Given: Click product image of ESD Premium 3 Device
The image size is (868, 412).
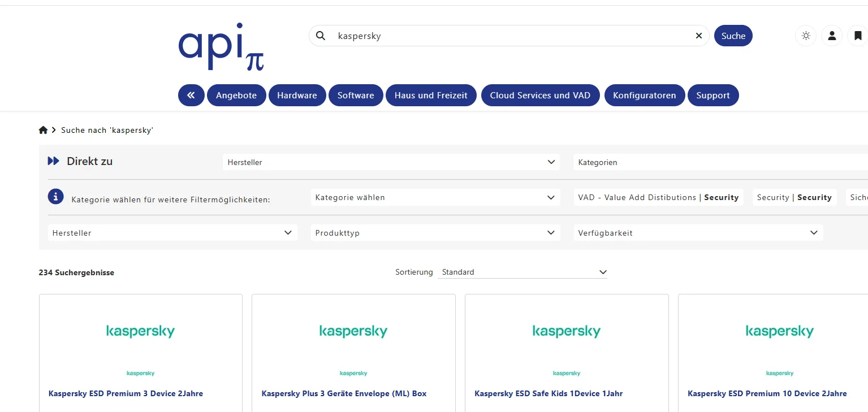Looking at the screenshot, I should [140, 331].
